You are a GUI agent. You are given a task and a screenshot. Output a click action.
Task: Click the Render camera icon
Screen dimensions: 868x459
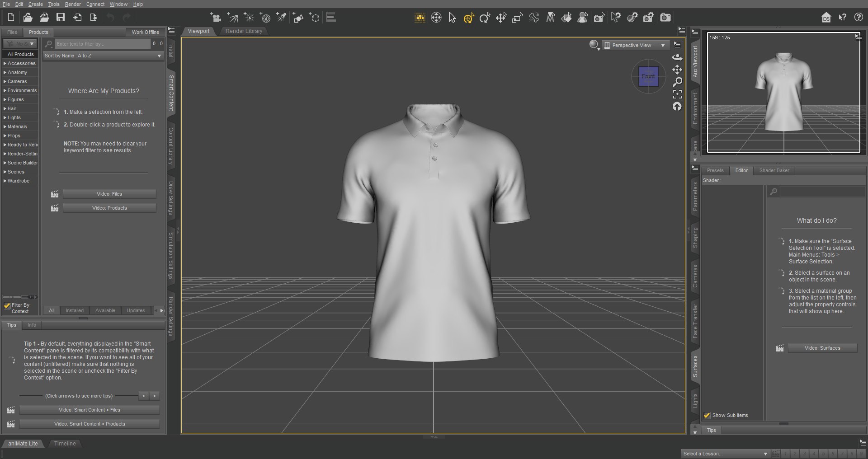point(665,18)
